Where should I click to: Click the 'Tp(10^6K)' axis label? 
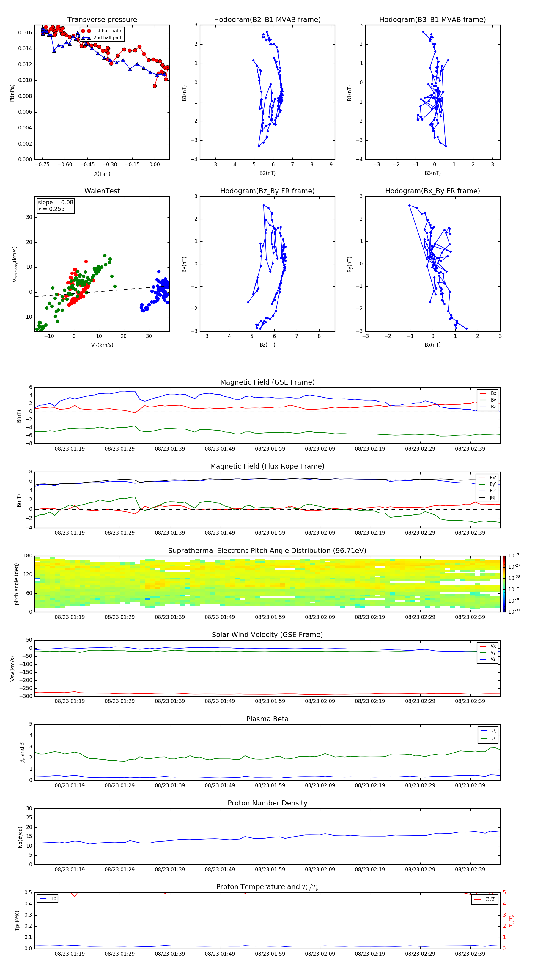pyautogui.click(x=17, y=921)
